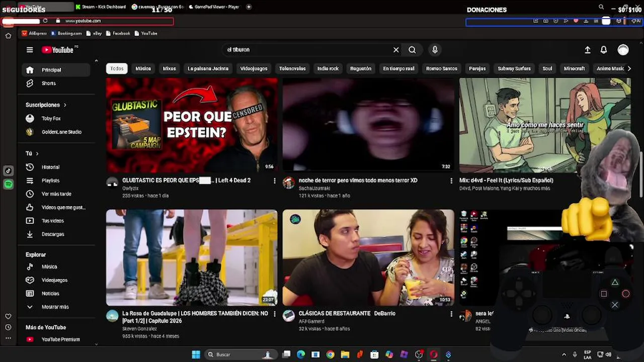The height and width of the screenshot is (362, 644).
Task: Select the Reguetón filter chip
Action: 361,68
